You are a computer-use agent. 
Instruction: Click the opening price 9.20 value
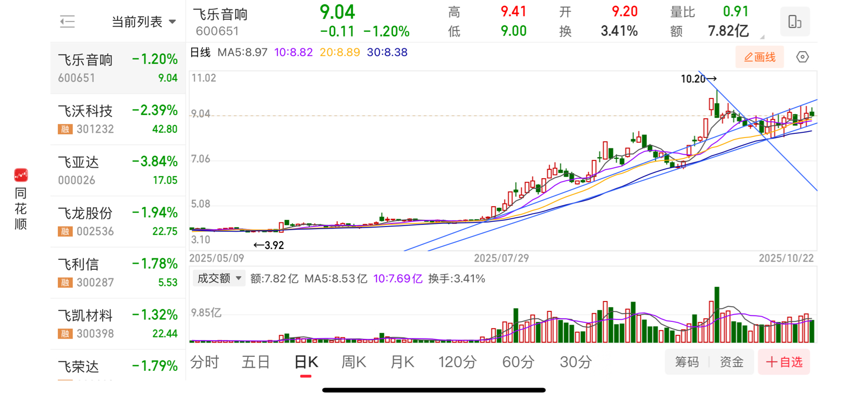point(625,11)
